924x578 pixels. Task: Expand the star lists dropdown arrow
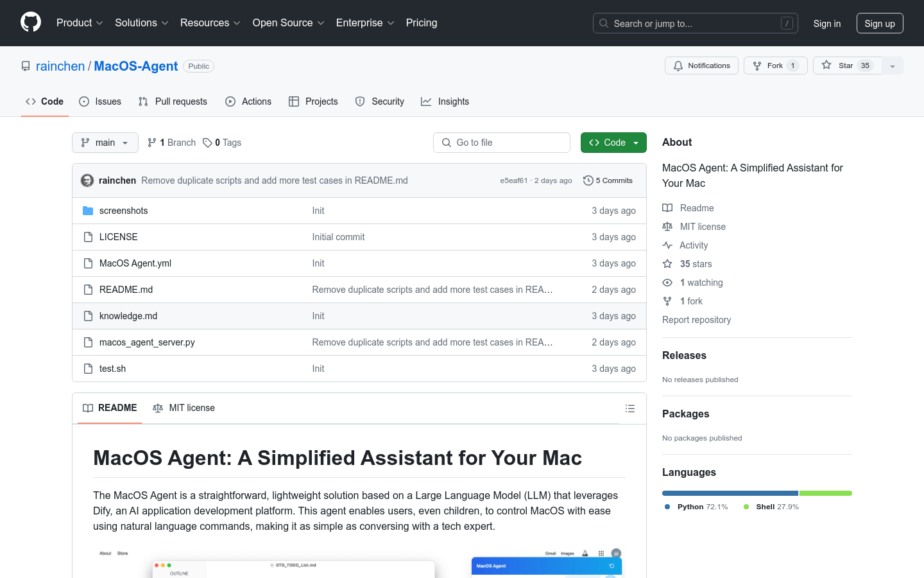coord(893,66)
